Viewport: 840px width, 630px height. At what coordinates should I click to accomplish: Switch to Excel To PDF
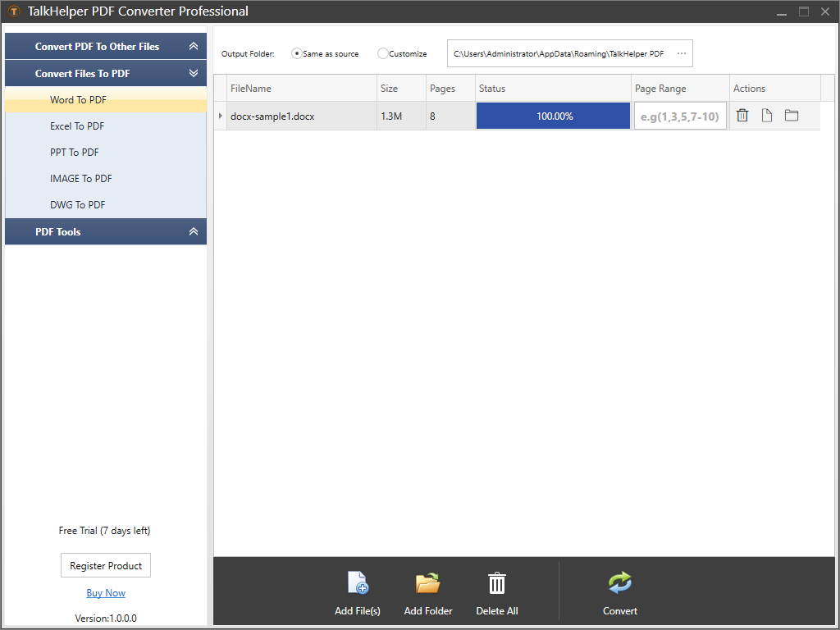(x=106, y=126)
